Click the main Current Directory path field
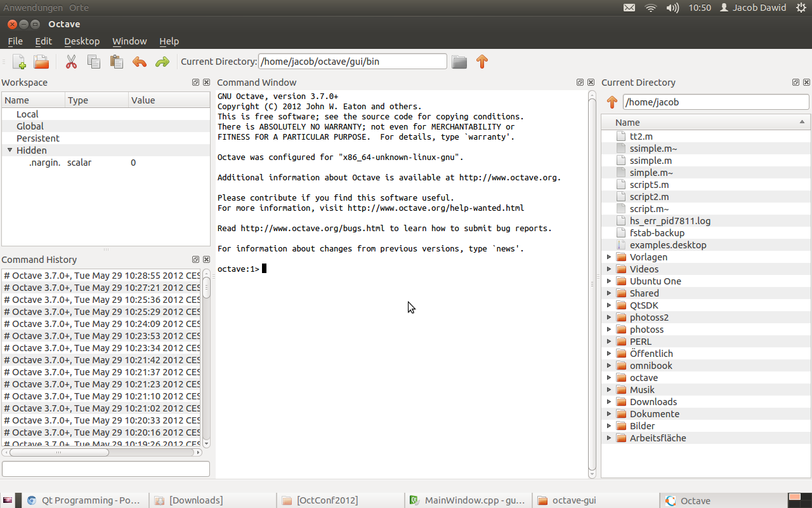The height and width of the screenshot is (508, 812). (353, 62)
